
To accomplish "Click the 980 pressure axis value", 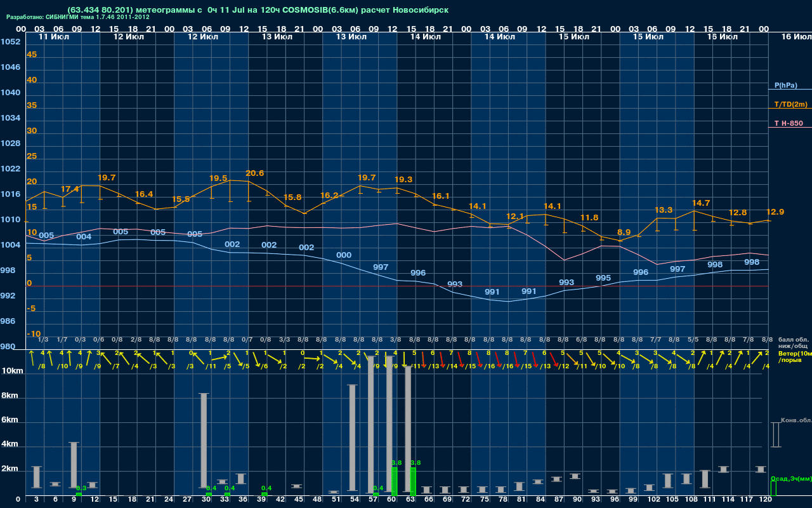I will (8, 347).
